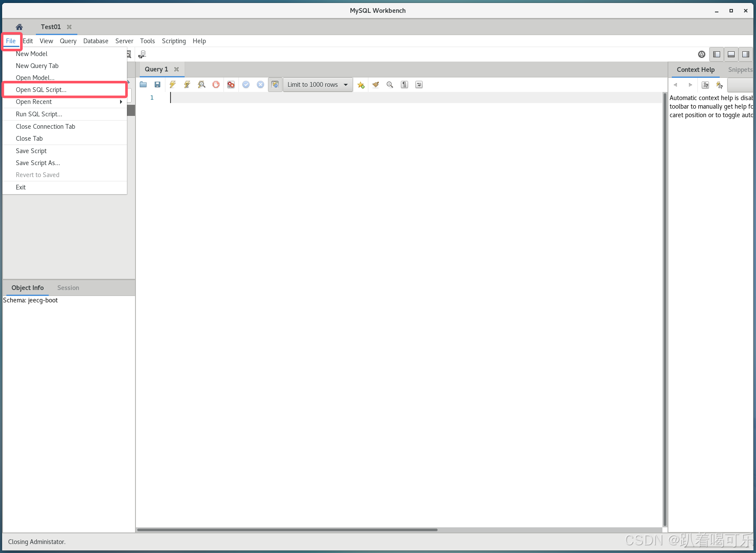
Task: Select Open SQL Script... menu entry
Action: [65, 90]
